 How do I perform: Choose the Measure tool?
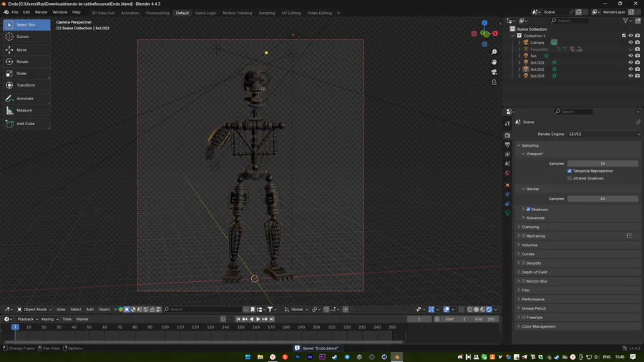click(26, 110)
